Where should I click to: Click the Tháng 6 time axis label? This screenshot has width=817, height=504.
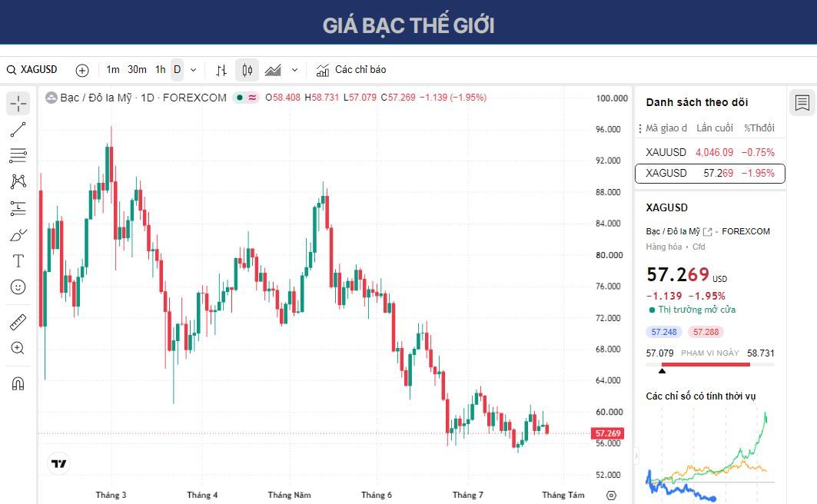pyautogui.click(x=376, y=495)
